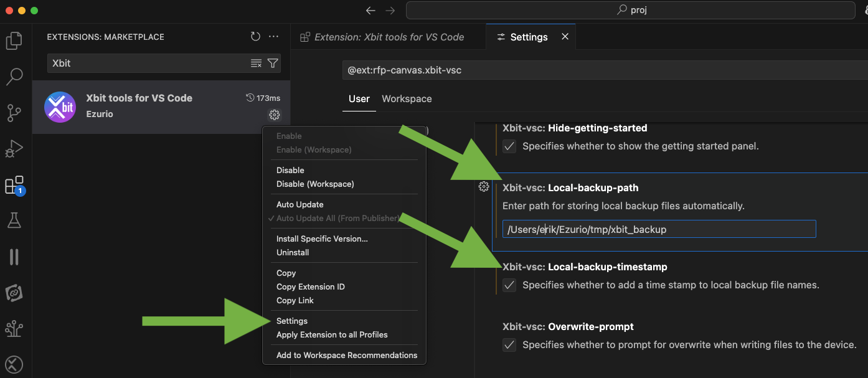
Task: Open the Extensions views more actions menu
Action: click(273, 37)
